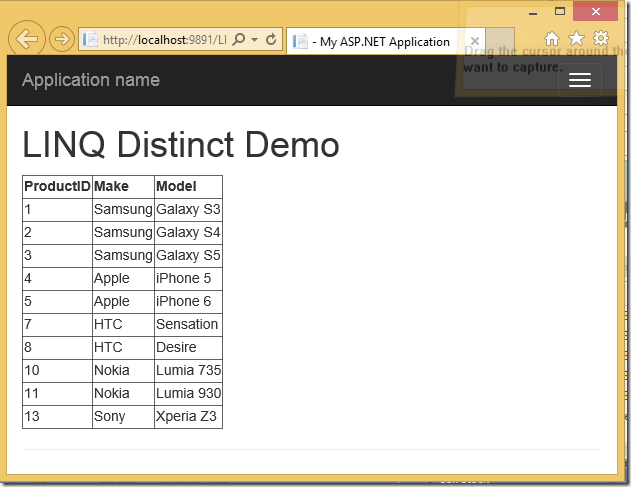Screen dimensions: 631x487
Task: Click the HTC cell in the Sensation row
Action: (124, 324)
